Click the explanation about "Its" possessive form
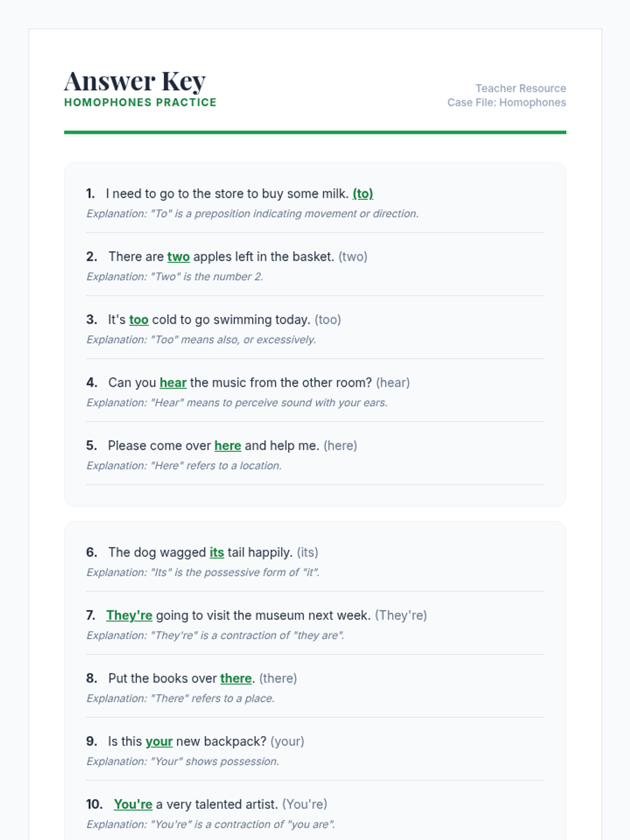630x840 pixels. point(203,572)
